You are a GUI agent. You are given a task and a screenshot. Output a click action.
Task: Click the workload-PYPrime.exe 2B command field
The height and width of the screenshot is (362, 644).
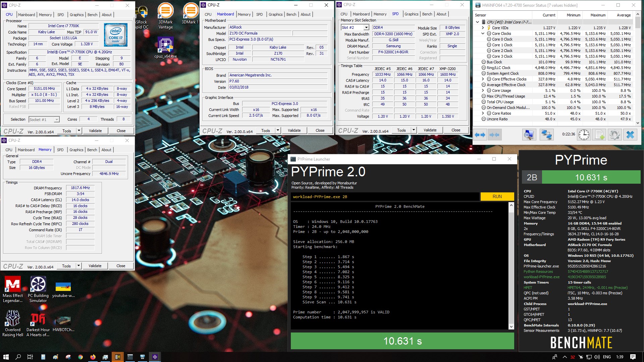tap(385, 197)
